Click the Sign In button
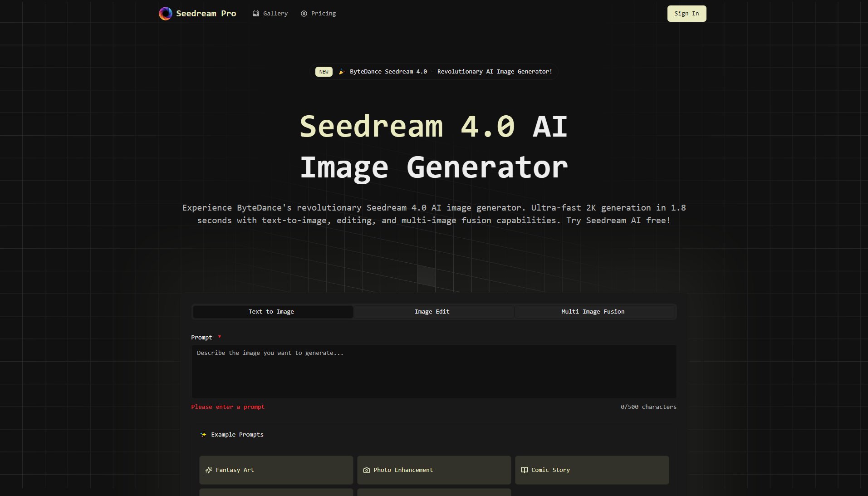Screen dimensions: 868x496 click(x=687, y=14)
